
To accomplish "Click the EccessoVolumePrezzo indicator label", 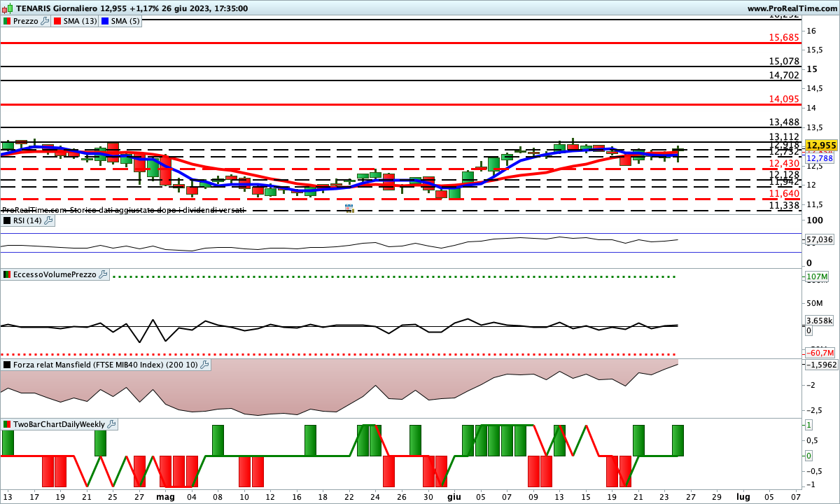I will click(x=55, y=274).
